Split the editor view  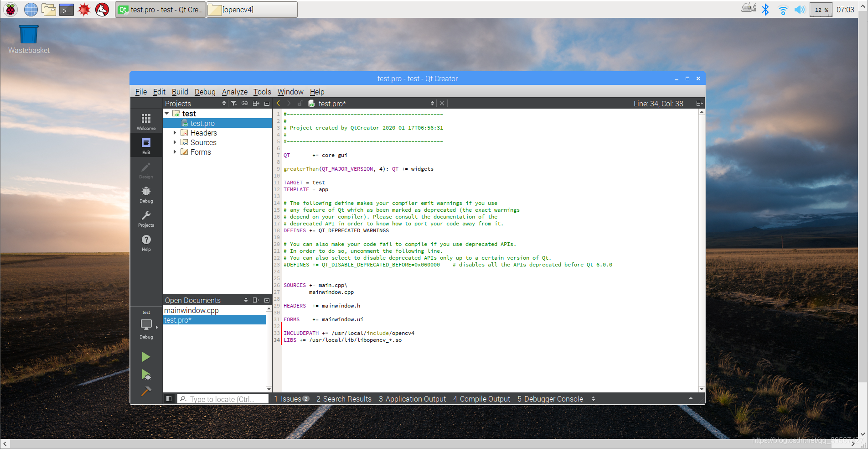pyautogui.click(x=699, y=104)
